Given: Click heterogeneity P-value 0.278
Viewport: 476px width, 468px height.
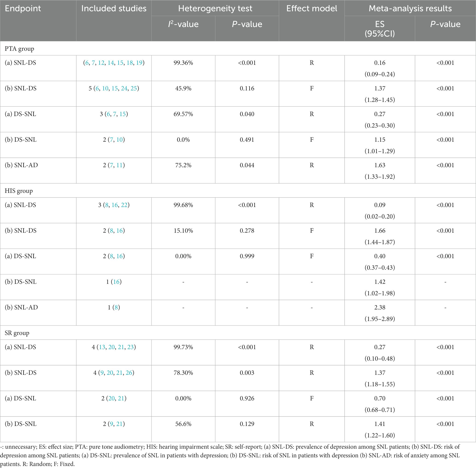Looking at the screenshot, I should (x=247, y=231).
